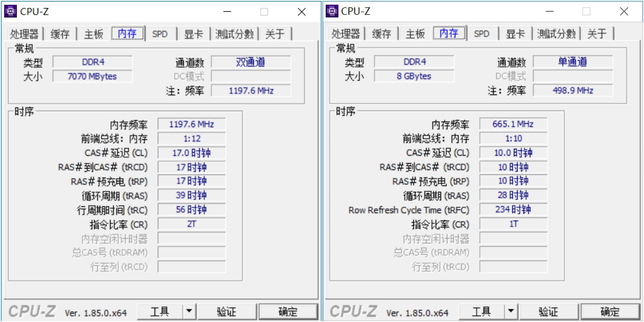
Task: Click 验证 button in right window
Action: (548, 311)
